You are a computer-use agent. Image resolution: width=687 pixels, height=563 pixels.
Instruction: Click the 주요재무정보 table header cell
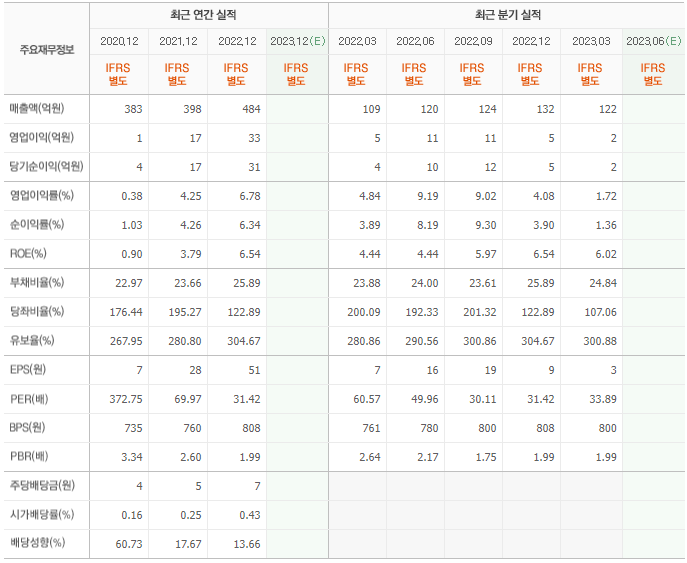47,50
